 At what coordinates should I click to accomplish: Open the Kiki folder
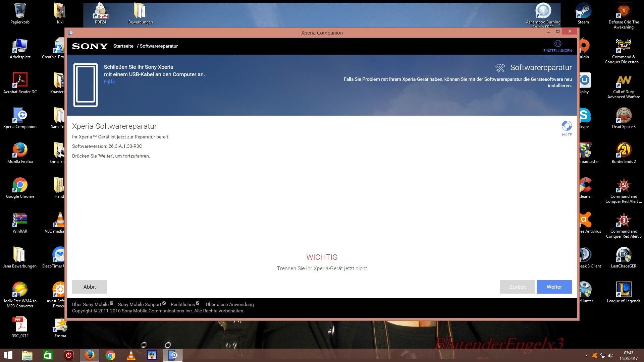click(x=60, y=13)
